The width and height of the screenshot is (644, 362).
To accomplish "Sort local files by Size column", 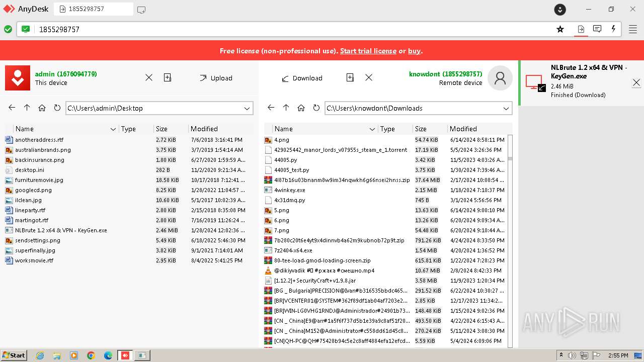I will [171, 129].
